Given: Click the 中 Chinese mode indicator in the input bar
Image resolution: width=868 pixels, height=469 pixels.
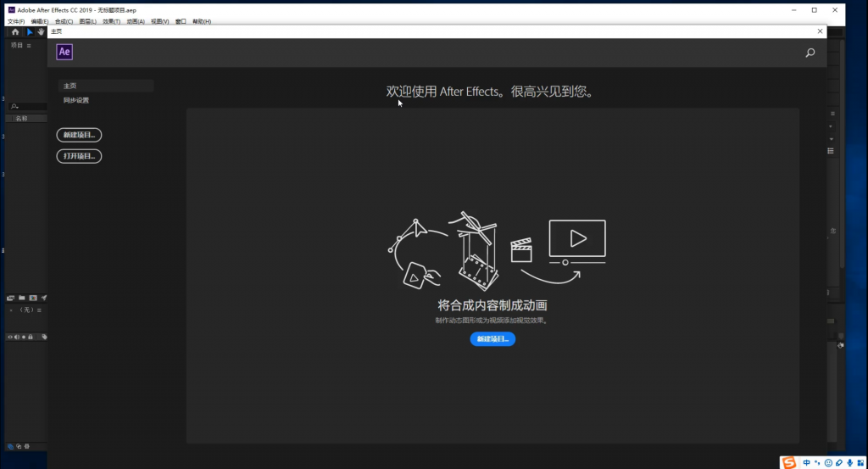Looking at the screenshot, I should click(x=807, y=463).
